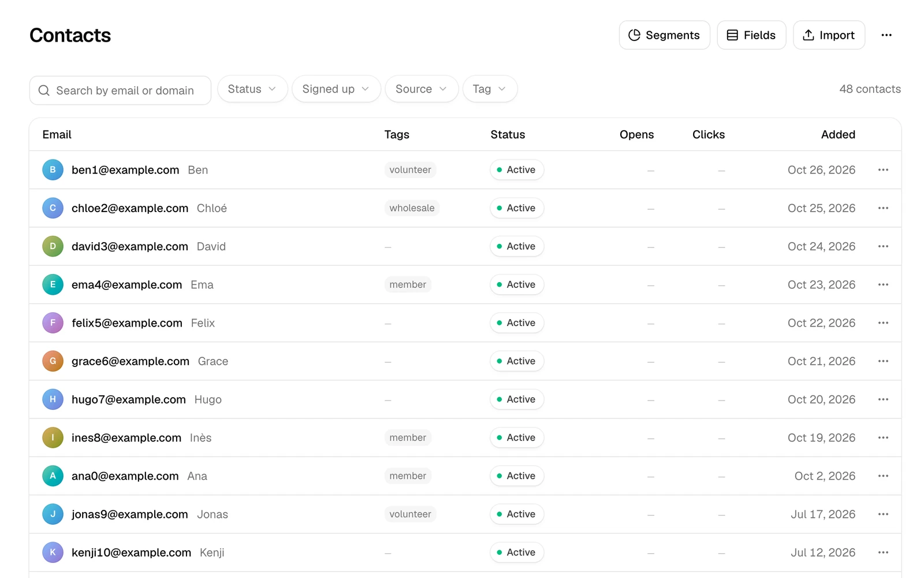Open row options for ben1@example.com
This screenshot has height=578, width=924.
[x=883, y=170]
